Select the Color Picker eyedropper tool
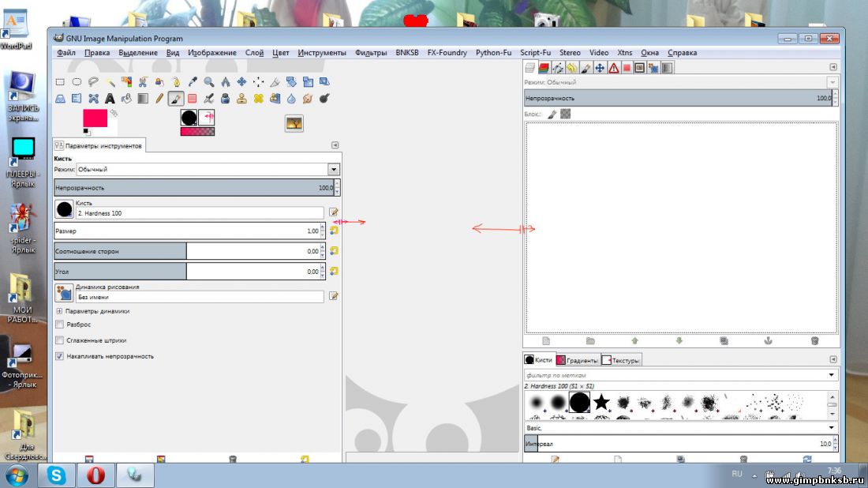This screenshot has height=488, width=868. (x=192, y=82)
